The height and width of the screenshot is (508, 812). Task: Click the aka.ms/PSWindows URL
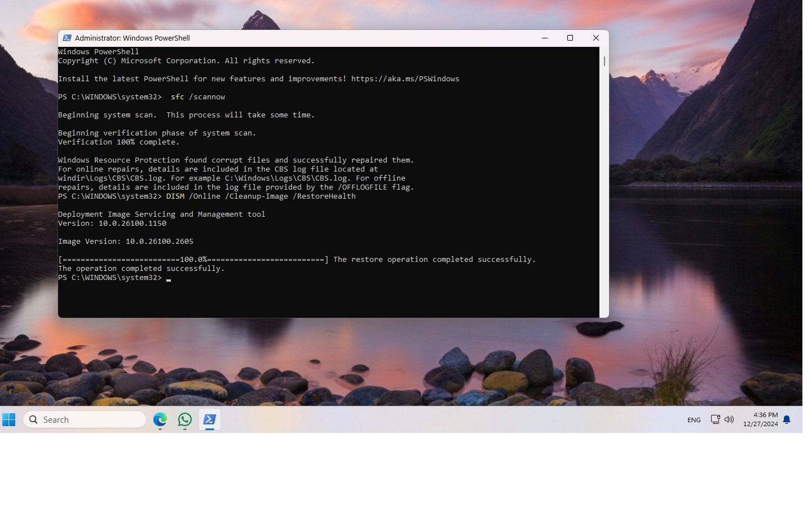tap(405, 79)
